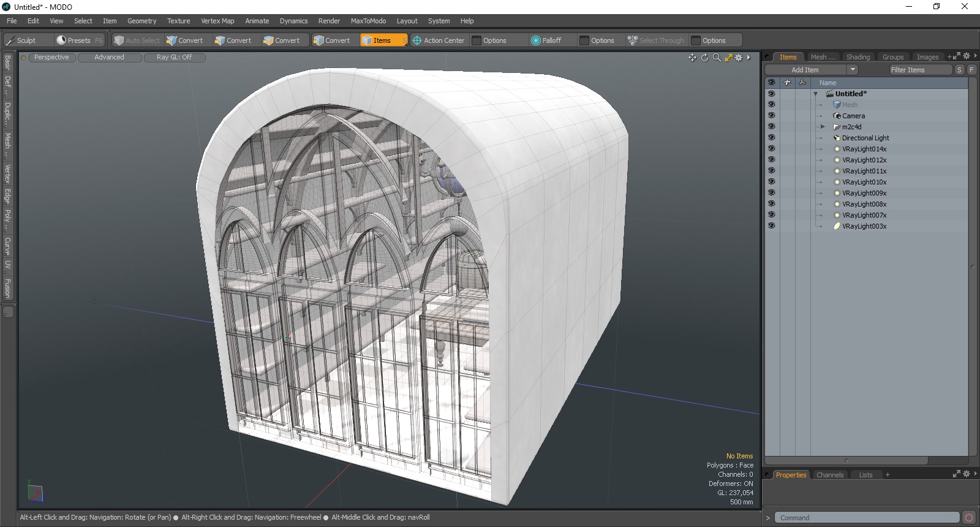Open the Advanced shading style dropdown

point(110,58)
